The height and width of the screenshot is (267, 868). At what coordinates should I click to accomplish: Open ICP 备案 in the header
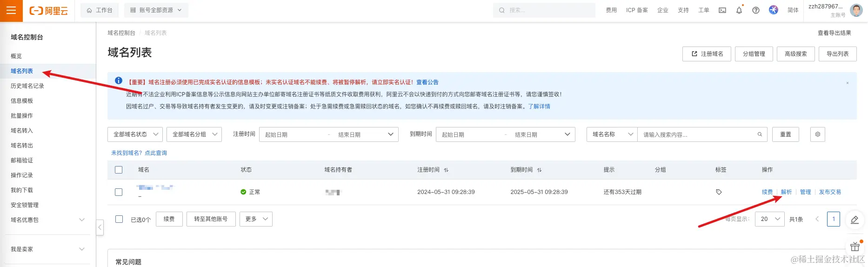pos(637,10)
